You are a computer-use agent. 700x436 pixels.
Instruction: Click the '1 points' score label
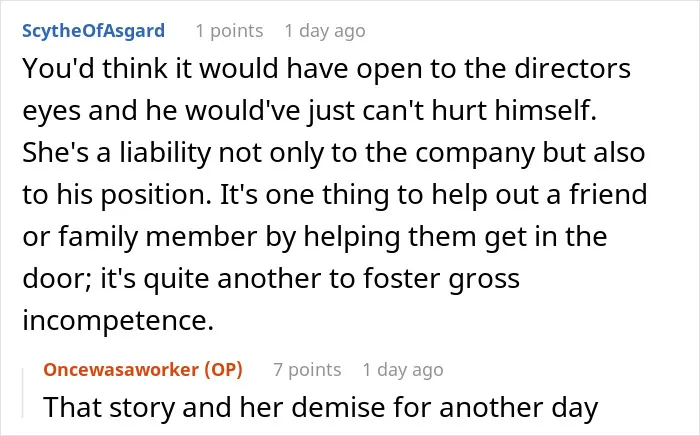tap(229, 31)
